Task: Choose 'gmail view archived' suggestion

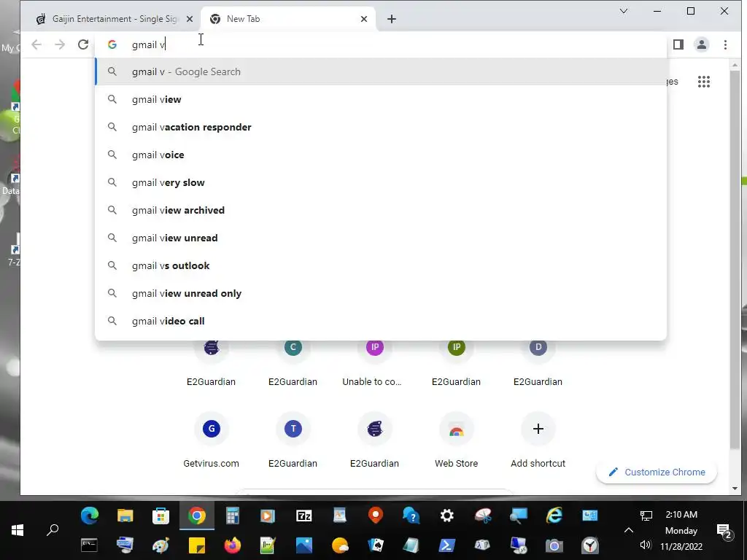Action: point(381,210)
